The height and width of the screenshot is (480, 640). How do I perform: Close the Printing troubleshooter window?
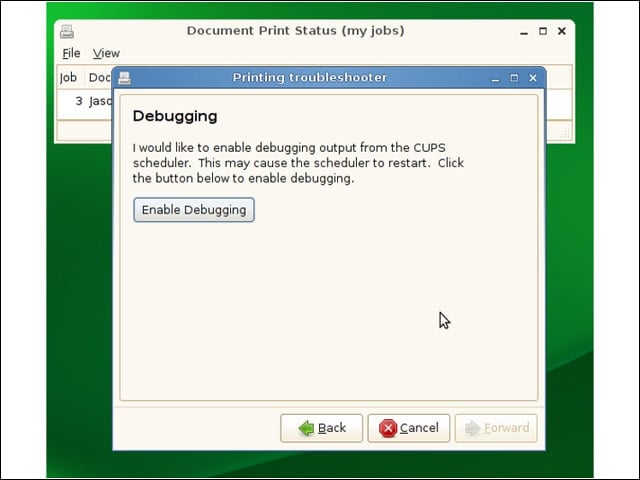coord(533,78)
